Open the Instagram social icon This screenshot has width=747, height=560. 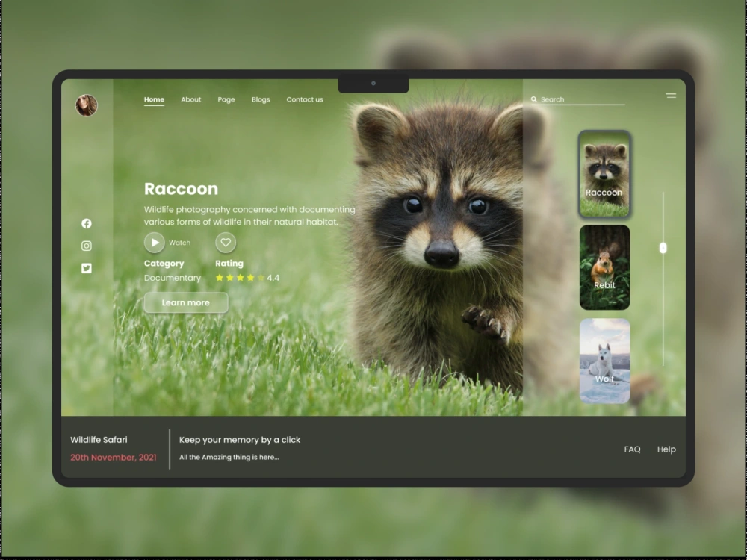pyautogui.click(x=86, y=246)
